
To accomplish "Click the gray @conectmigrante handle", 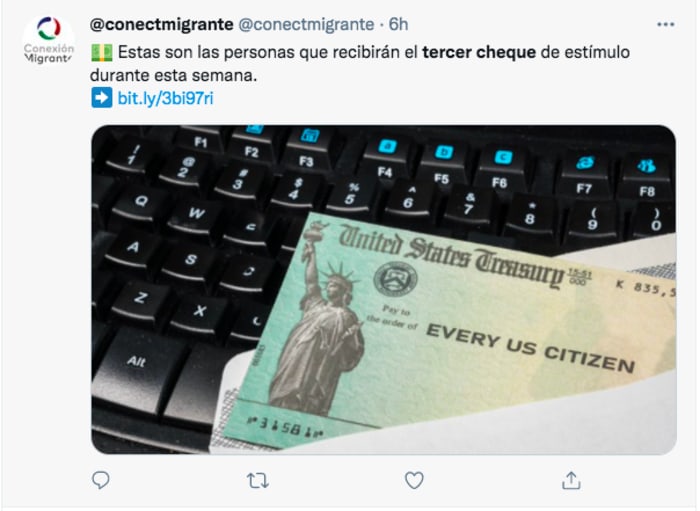I will pos(306,24).
